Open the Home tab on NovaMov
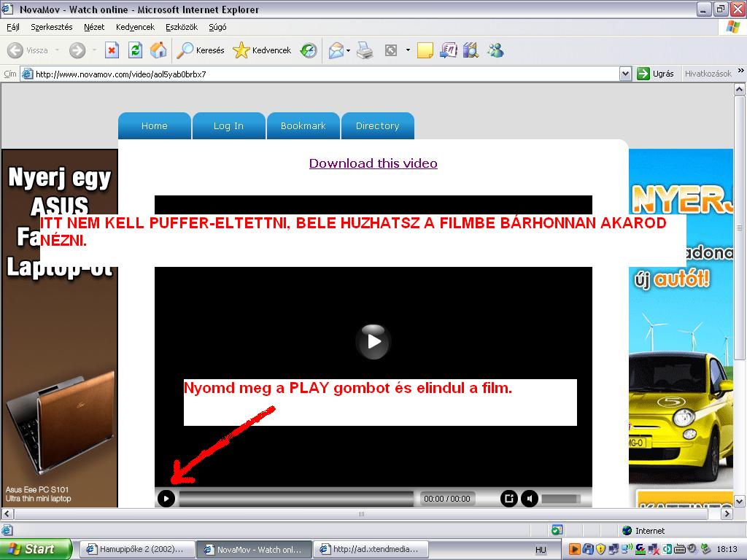This screenshot has width=747, height=560. pyautogui.click(x=155, y=125)
